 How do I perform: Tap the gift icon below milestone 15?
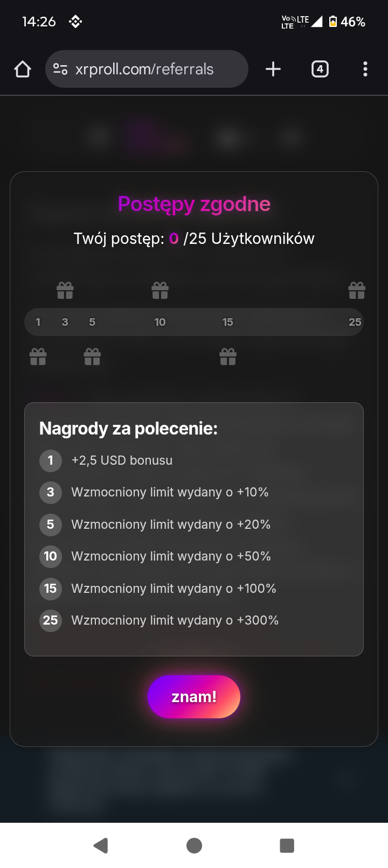click(228, 356)
